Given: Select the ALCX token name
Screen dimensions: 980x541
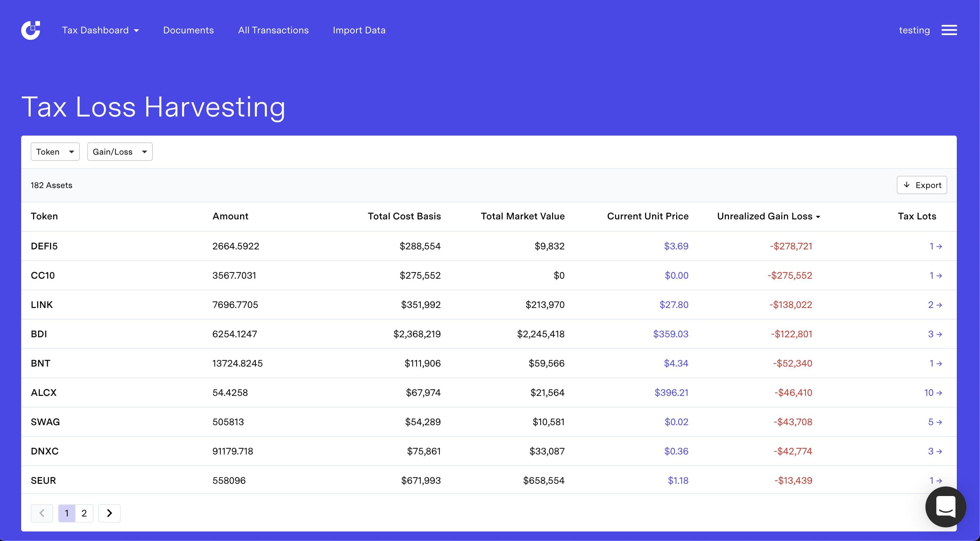Looking at the screenshot, I should point(44,392).
